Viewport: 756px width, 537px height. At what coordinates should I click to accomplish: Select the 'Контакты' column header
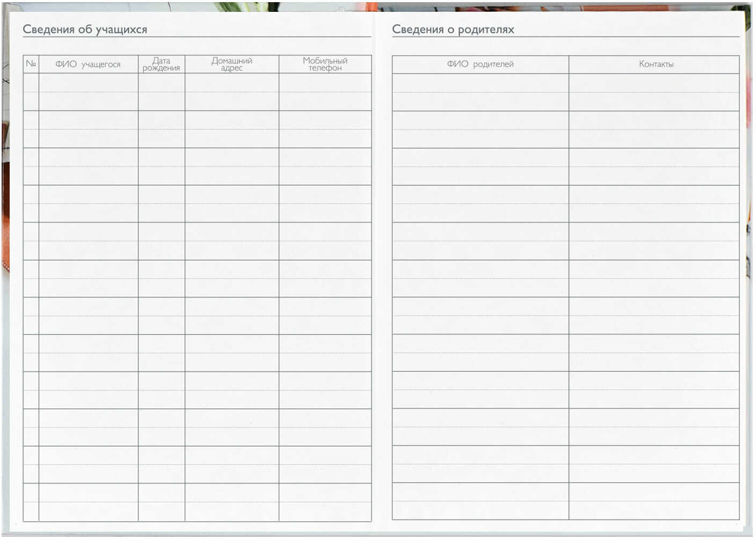point(656,64)
